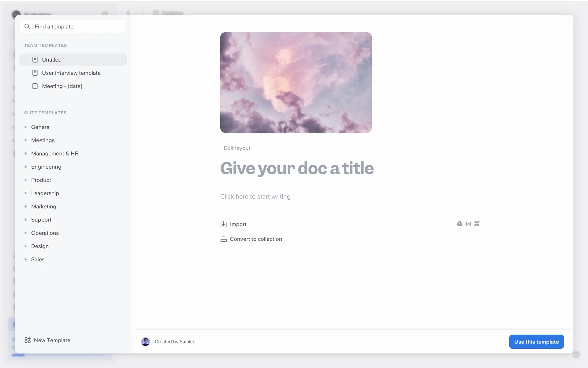Image resolution: width=588 pixels, height=368 pixels.
Task: Expand the Meetings templates category
Action: pos(26,140)
